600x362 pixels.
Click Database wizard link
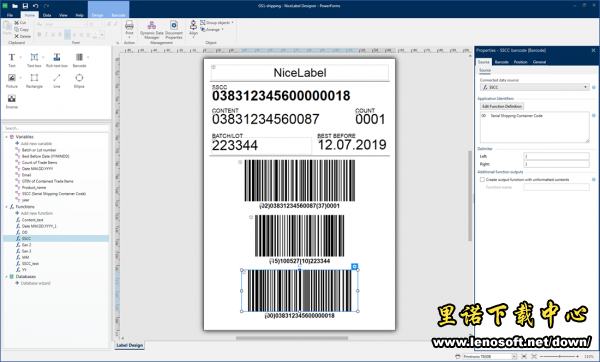(35, 283)
